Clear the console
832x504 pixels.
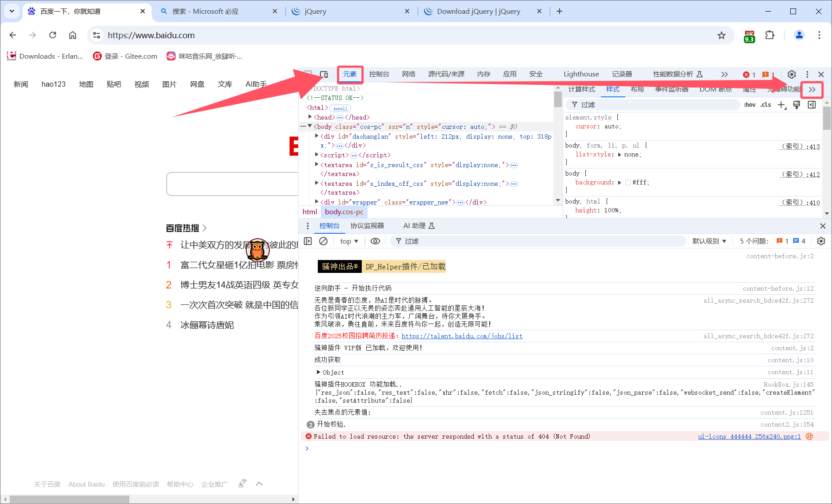point(324,241)
